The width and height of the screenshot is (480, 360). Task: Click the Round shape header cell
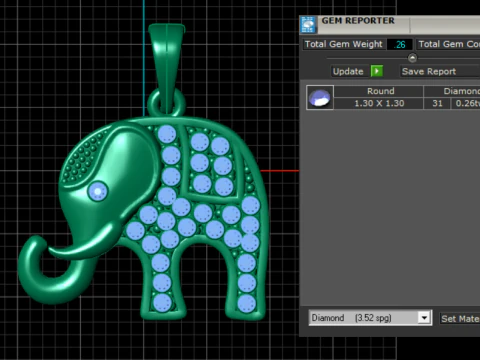(x=379, y=91)
